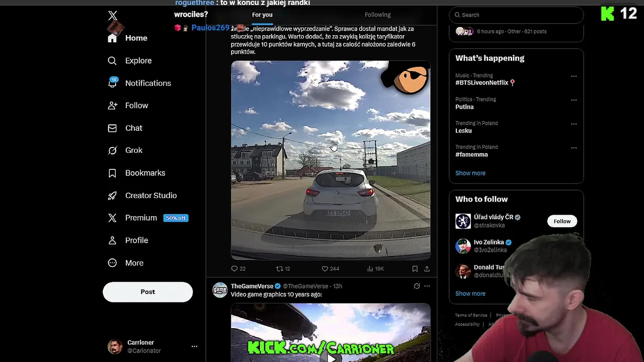Image resolution: width=644 pixels, height=362 pixels.
Task: Open more options for Putina trend
Action: 574,100
